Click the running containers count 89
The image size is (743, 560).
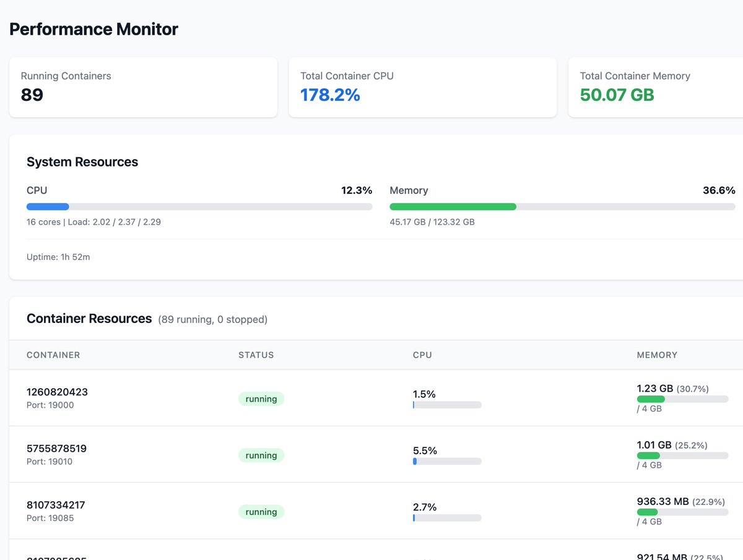coord(32,95)
